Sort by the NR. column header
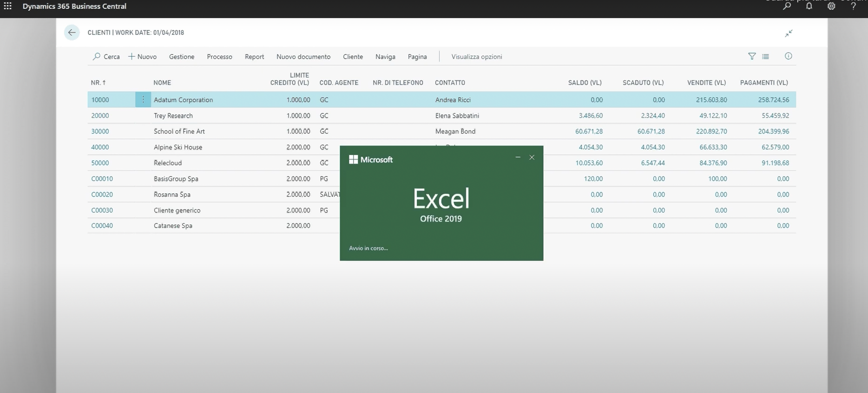 point(98,83)
